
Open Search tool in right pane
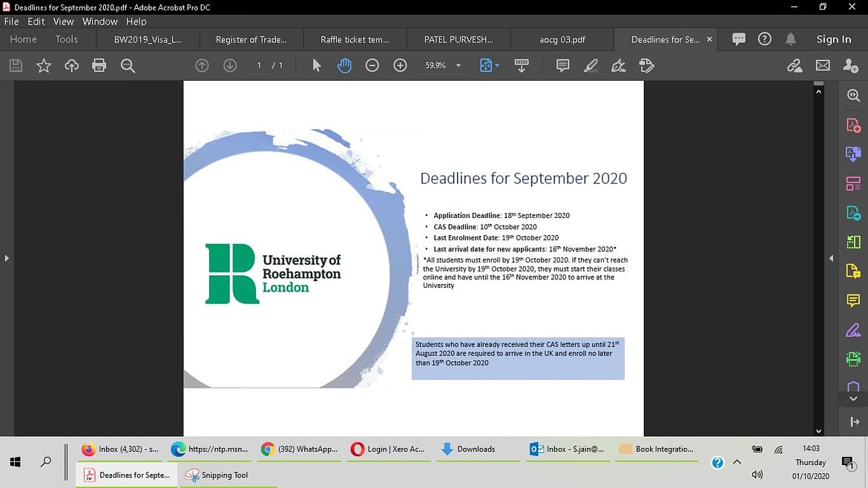tap(853, 95)
